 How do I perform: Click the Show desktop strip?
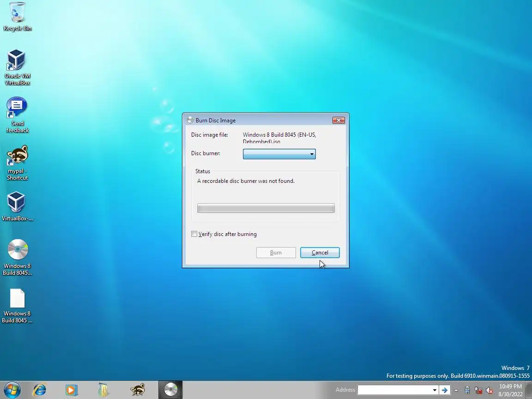[x=529, y=390]
